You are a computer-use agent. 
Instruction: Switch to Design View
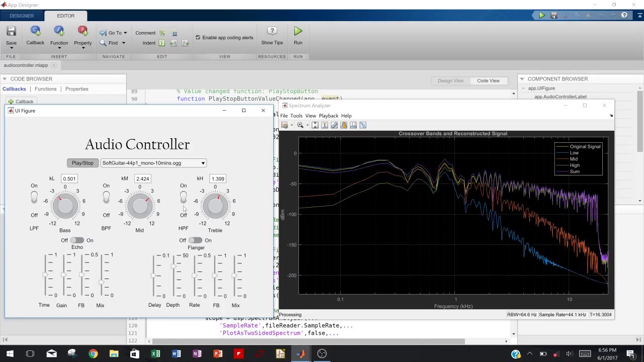point(450,80)
